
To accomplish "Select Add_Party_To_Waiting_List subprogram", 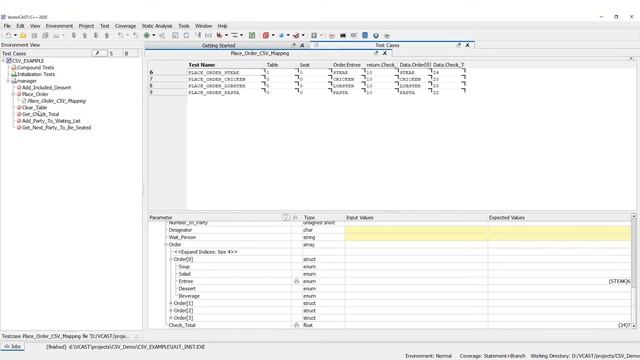I will pos(51,121).
